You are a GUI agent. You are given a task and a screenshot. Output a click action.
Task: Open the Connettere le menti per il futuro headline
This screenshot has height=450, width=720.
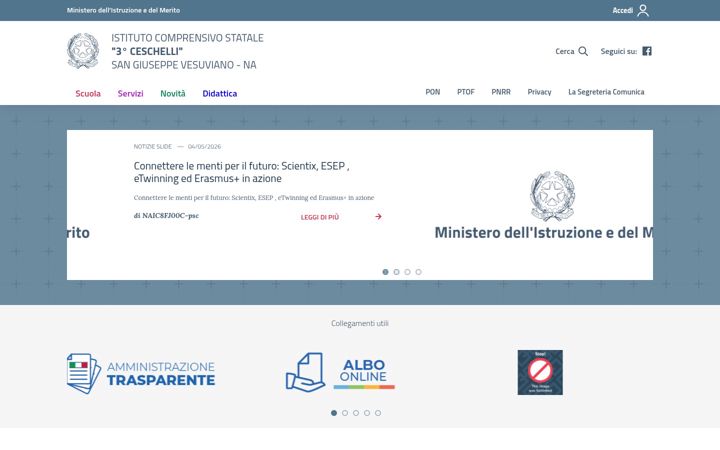242,172
